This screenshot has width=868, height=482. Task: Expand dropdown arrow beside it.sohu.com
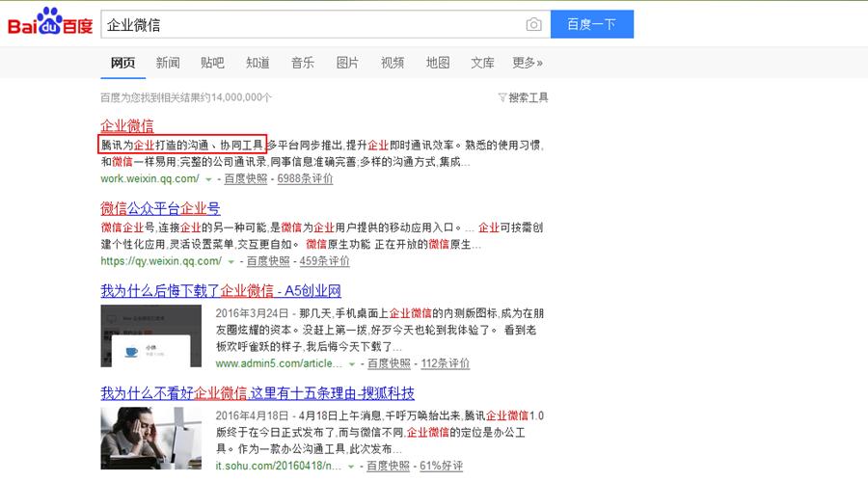tap(350, 467)
